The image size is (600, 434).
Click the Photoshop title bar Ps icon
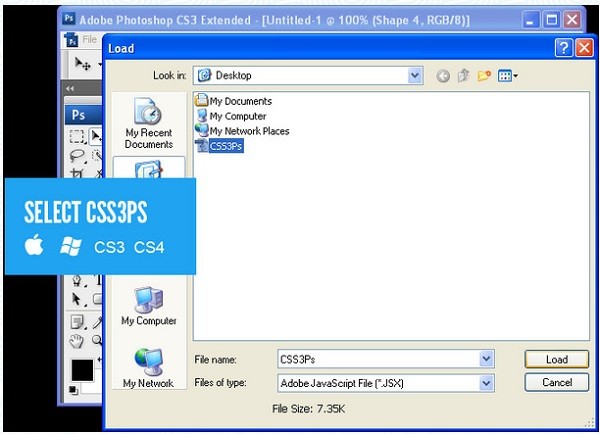[69, 18]
